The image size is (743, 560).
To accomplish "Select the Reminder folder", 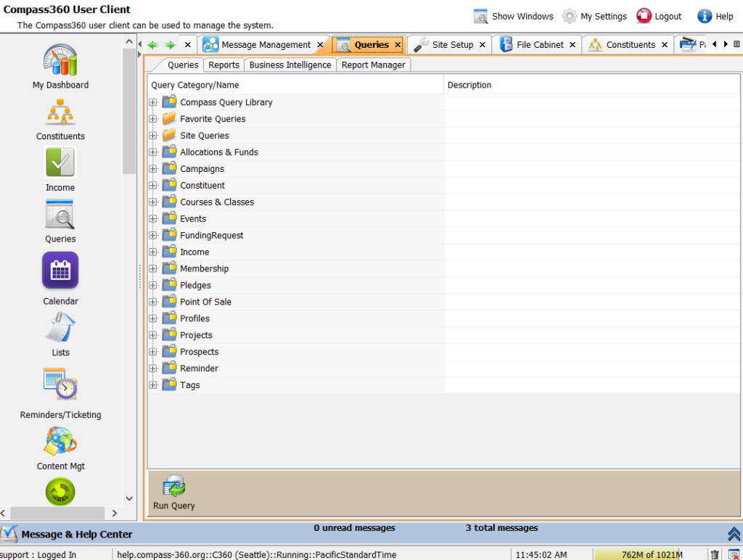I will pos(199,368).
